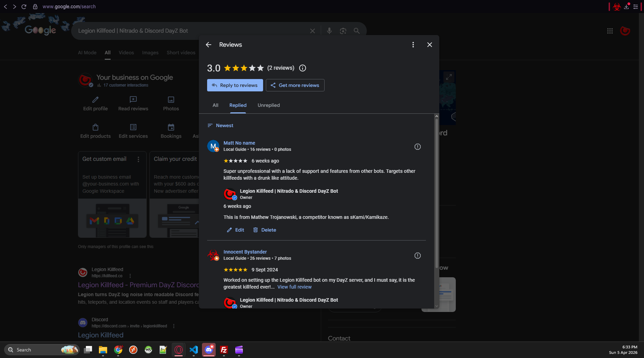Click Edit services in the business panel
The width and height of the screenshot is (644, 358).
(x=133, y=131)
